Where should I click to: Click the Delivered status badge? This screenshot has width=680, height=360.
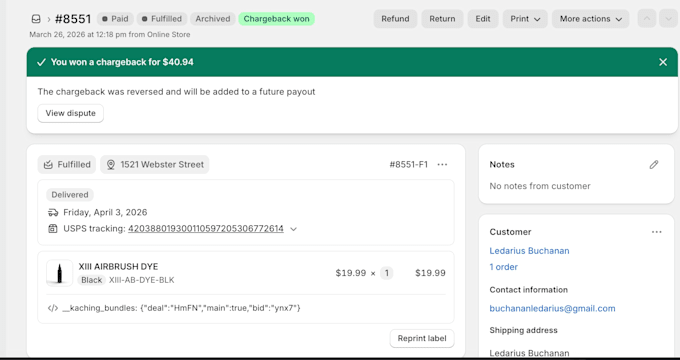pos(70,195)
